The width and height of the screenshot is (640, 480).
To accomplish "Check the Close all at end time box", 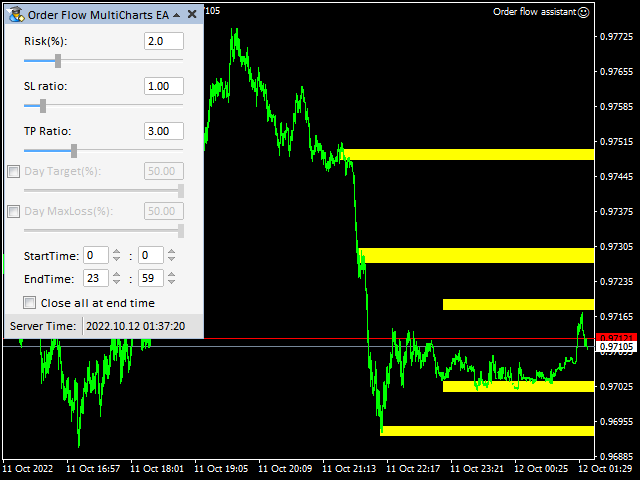I will click(x=29, y=303).
